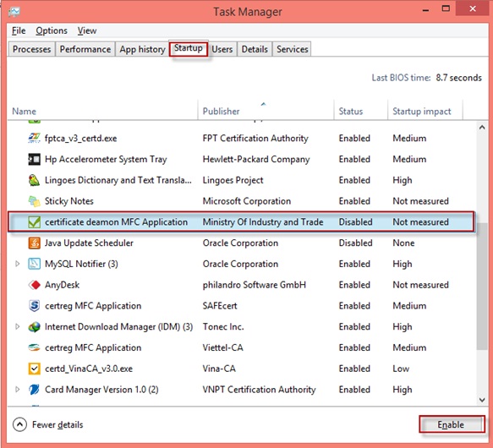493x448 pixels.
Task: Click the AnyDesk red diamond icon
Action: coord(34,285)
